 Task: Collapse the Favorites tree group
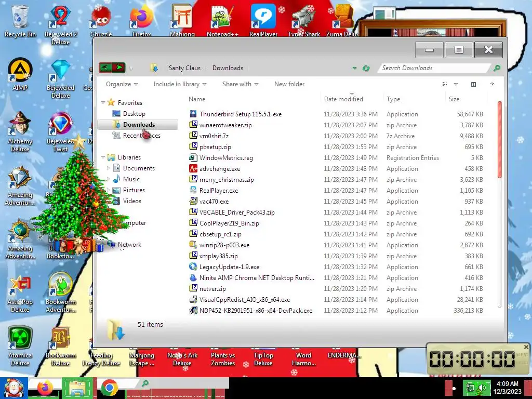click(103, 102)
